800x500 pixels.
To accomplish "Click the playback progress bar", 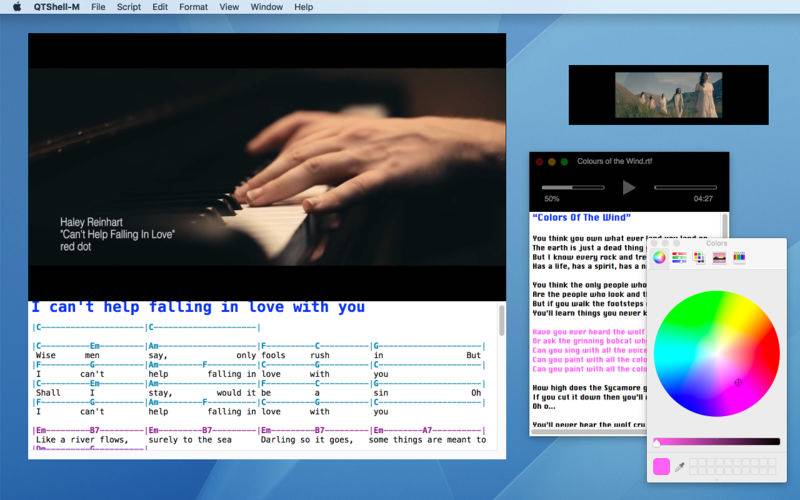I will (x=685, y=188).
